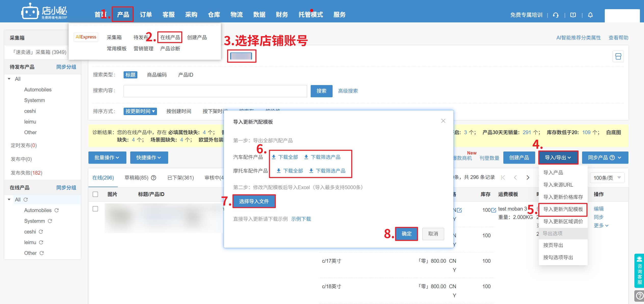Screen dimensions: 644x304
Task: Collapse the All tree under 待发布产品
Action: click(x=9, y=79)
